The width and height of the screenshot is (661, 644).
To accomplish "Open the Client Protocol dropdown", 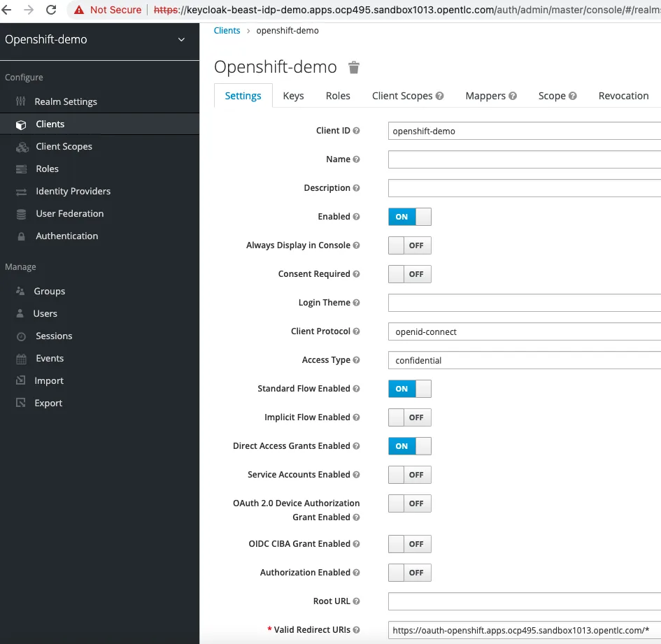I will click(x=525, y=331).
